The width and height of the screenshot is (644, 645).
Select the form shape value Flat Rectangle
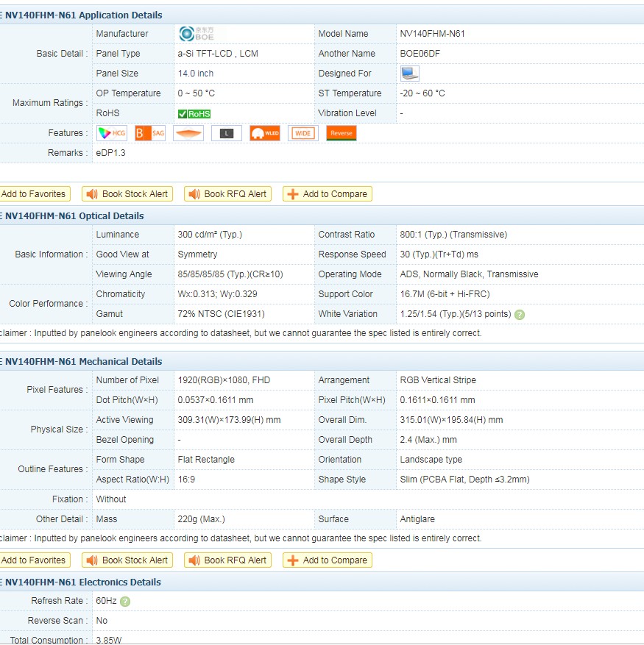206,460
